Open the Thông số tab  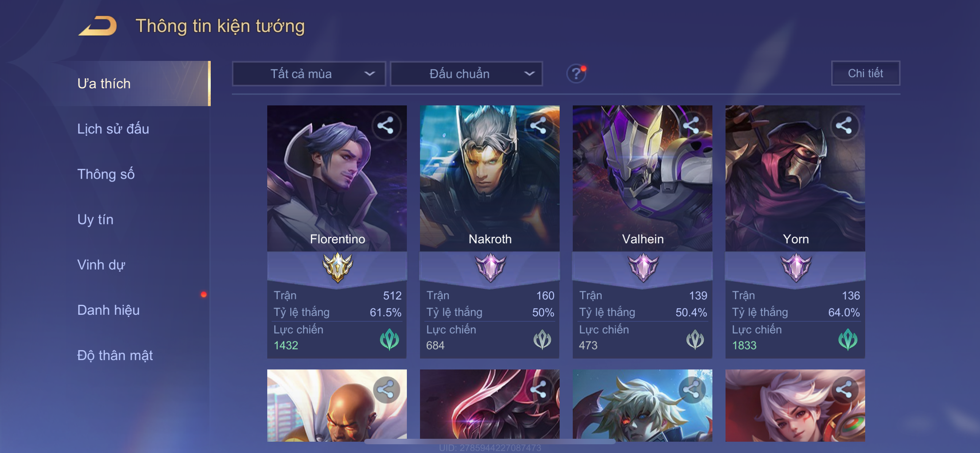(106, 174)
